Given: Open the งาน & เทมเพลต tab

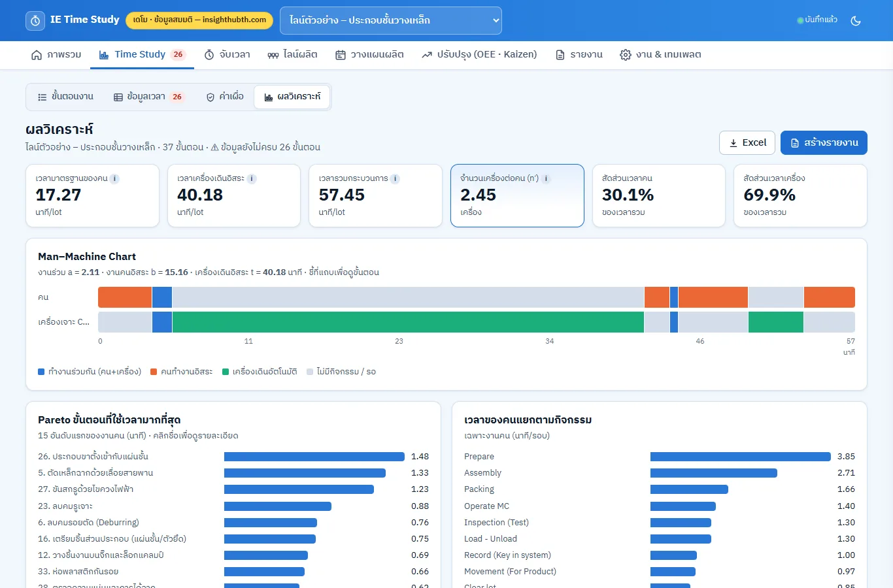Looking at the screenshot, I should pos(660,55).
